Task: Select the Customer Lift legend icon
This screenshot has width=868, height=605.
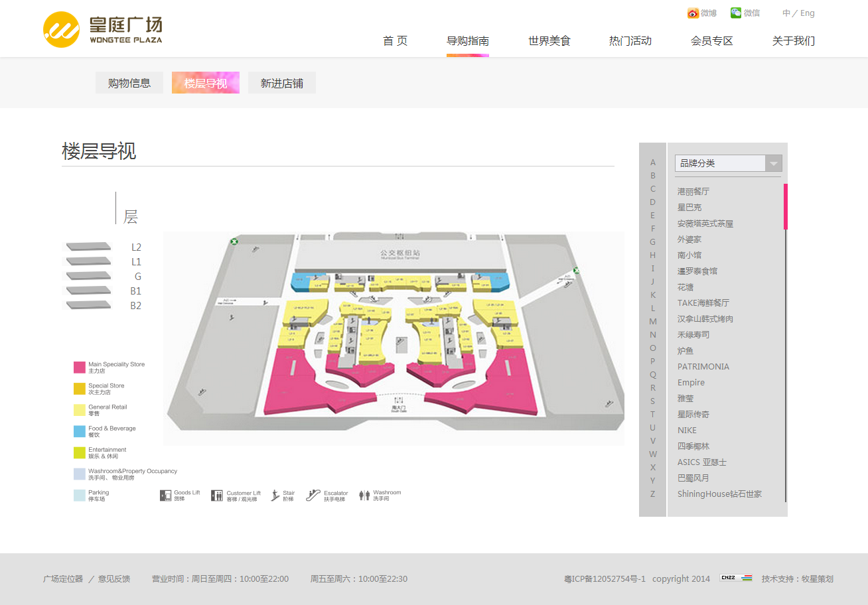Action: click(x=217, y=494)
